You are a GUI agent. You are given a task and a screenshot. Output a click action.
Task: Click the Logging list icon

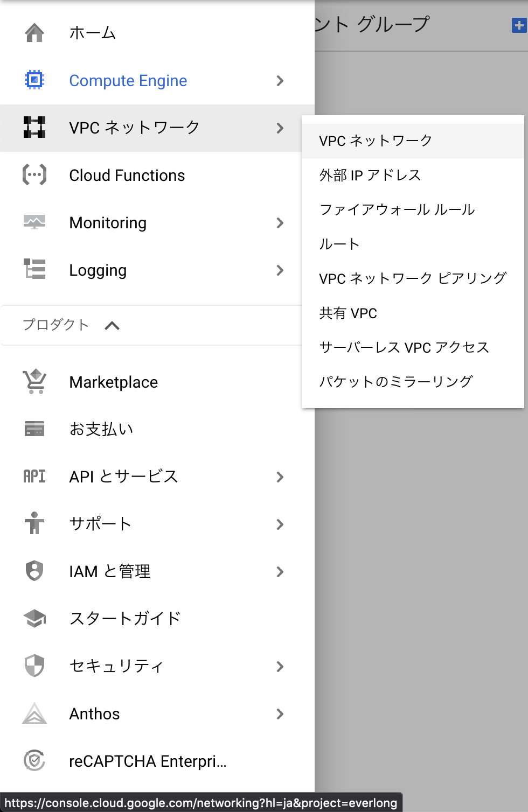[34, 269]
